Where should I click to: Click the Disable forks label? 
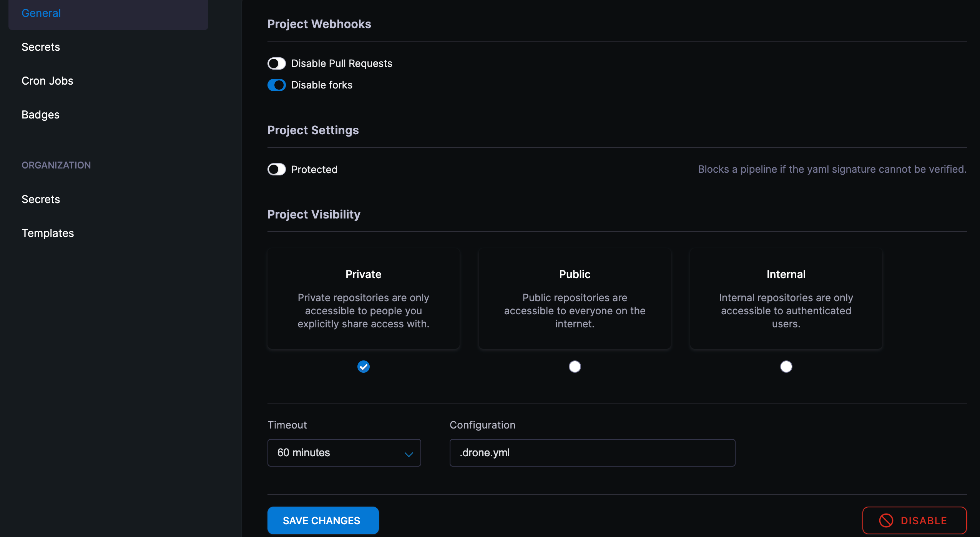322,85
